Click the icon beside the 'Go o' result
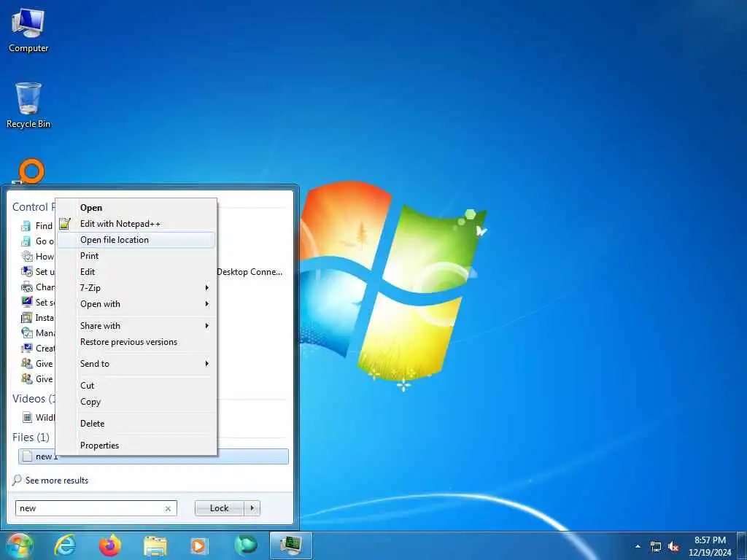The image size is (747, 560). click(27, 241)
